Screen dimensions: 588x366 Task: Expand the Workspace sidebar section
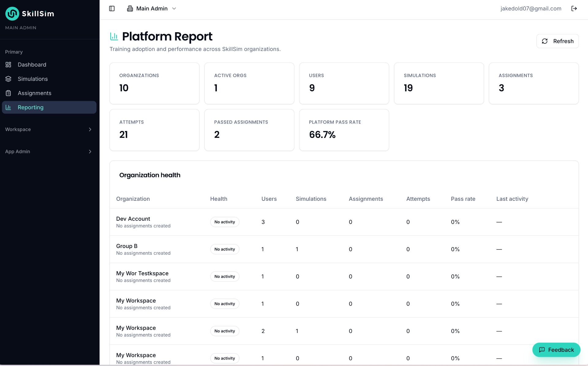49,129
